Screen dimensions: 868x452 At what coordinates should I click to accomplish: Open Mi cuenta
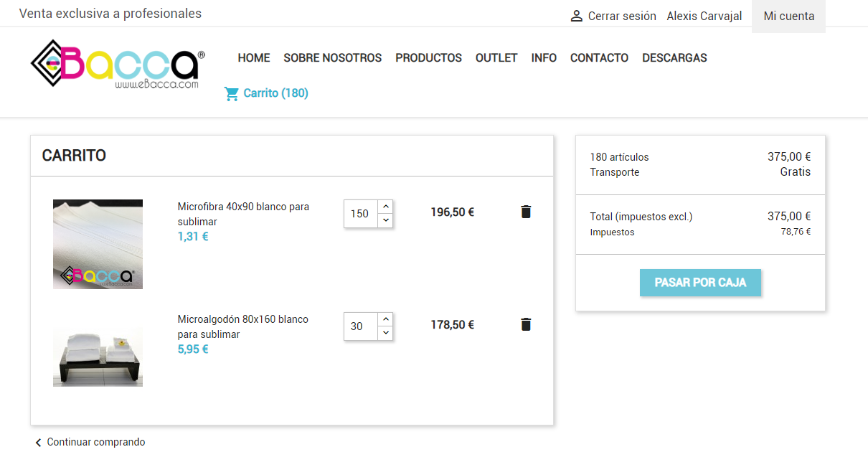point(788,16)
